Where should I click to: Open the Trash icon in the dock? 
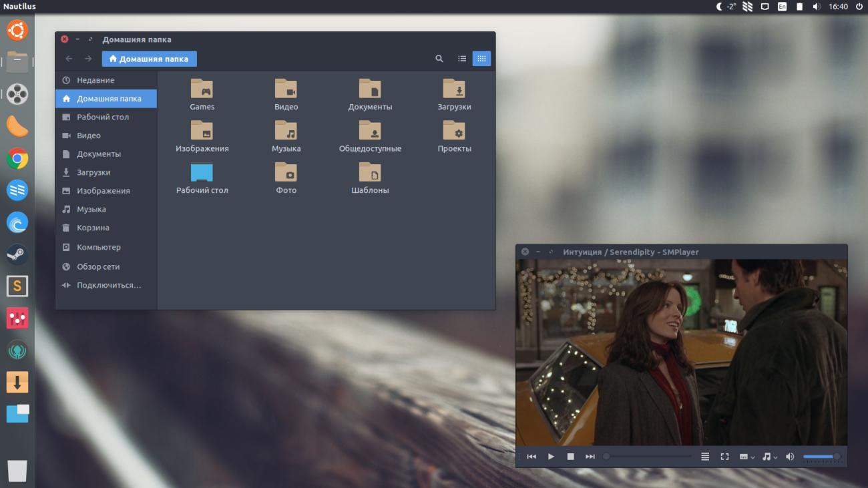click(17, 470)
